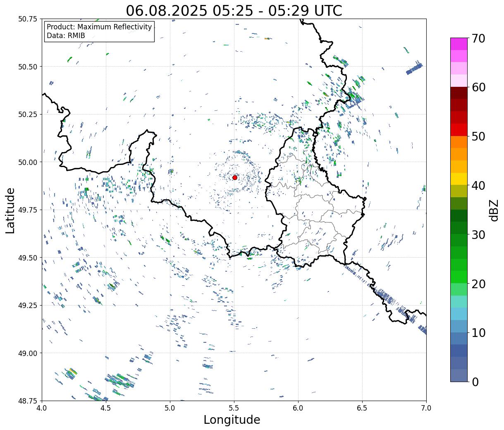The width and height of the screenshot is (504, 430).
Task: Click the 'dBZ' colorbar label
Action: [494, 210]
